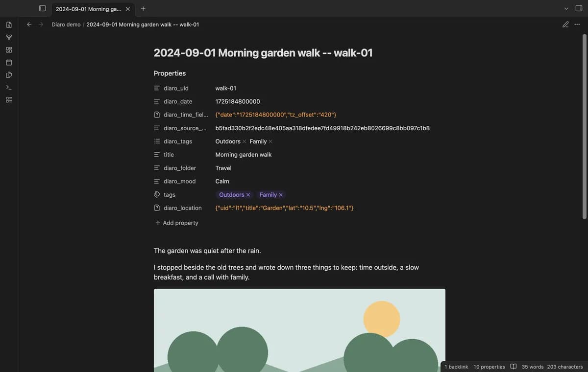Open the purple Outdoors tag pill
The width and height of the screenshot is (588, 372).
click(231, 195)
